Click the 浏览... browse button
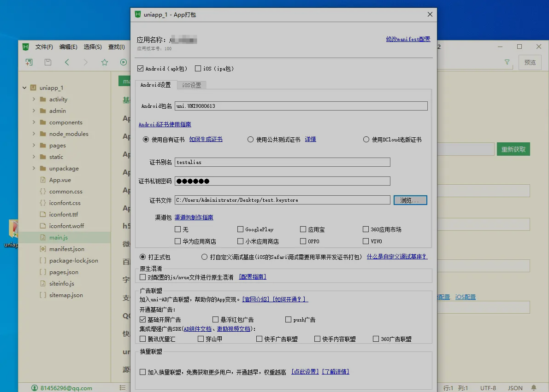549x392 pixels. click(x=410, y=200)
